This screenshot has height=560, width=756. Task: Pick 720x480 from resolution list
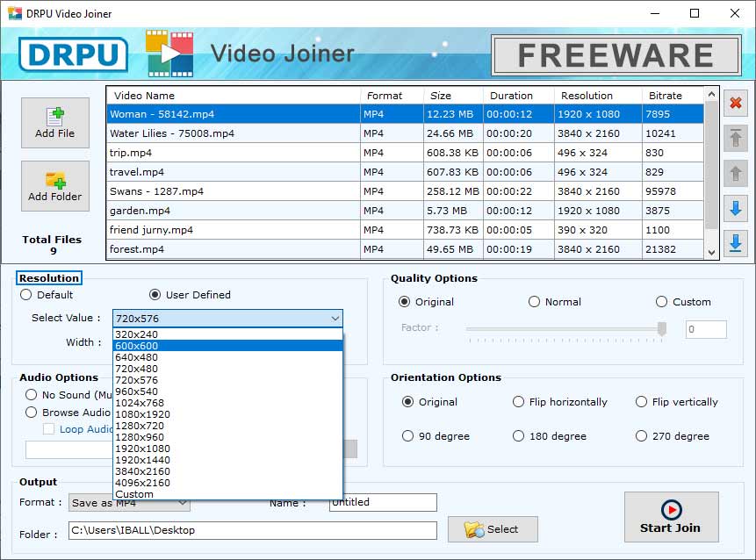point(227,369)
